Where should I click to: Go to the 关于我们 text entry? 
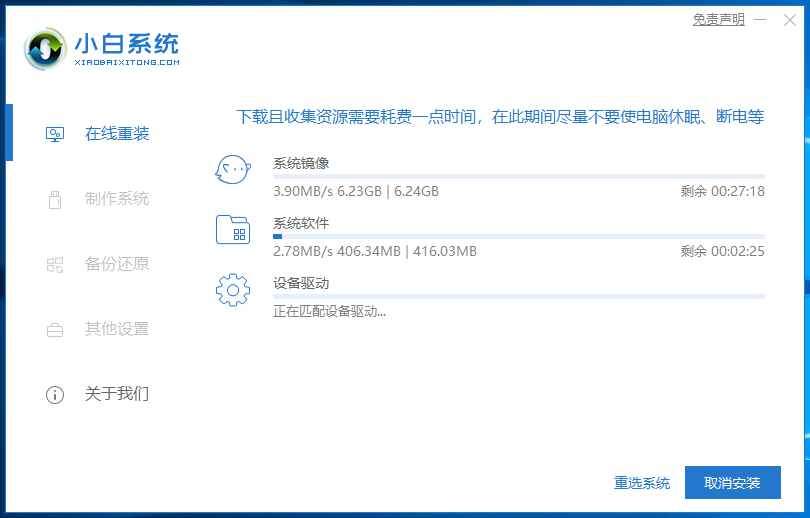coord(117,394)
